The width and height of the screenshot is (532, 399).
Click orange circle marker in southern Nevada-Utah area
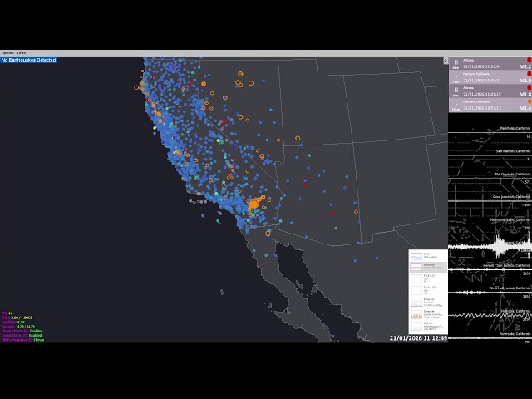(298, 138)
